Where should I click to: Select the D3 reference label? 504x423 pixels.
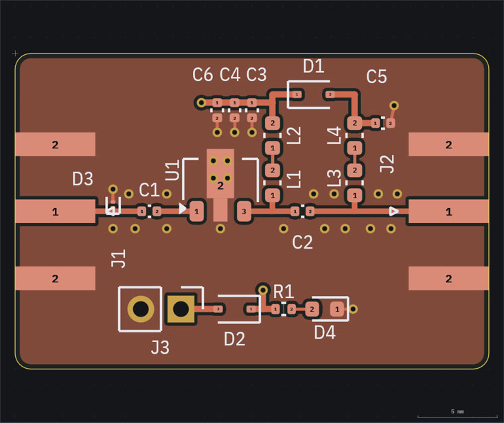click(82, 179)
